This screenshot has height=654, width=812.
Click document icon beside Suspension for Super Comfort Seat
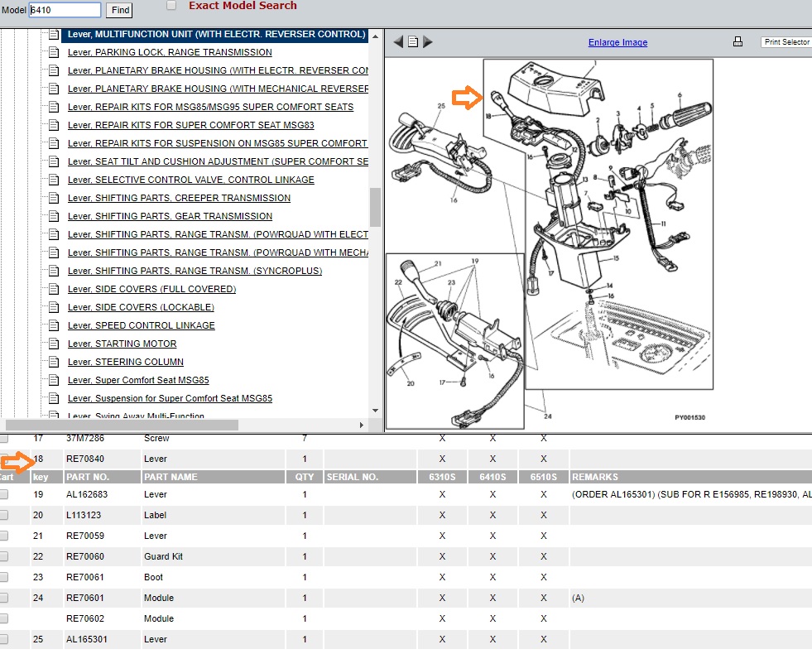[54, 399]
